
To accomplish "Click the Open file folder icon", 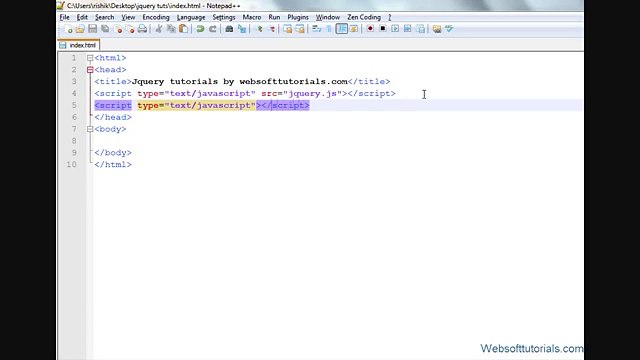I will [80, 29].
